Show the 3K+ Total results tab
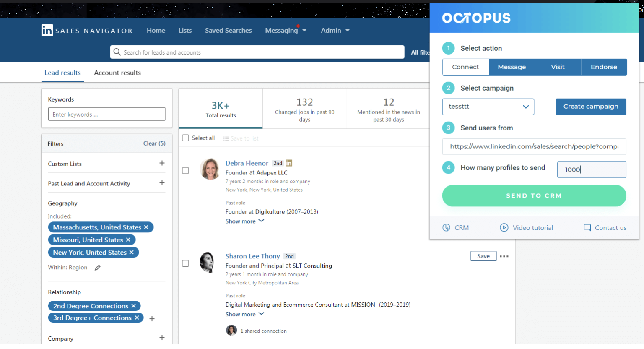Screen dimensions: 644x349 221,109
